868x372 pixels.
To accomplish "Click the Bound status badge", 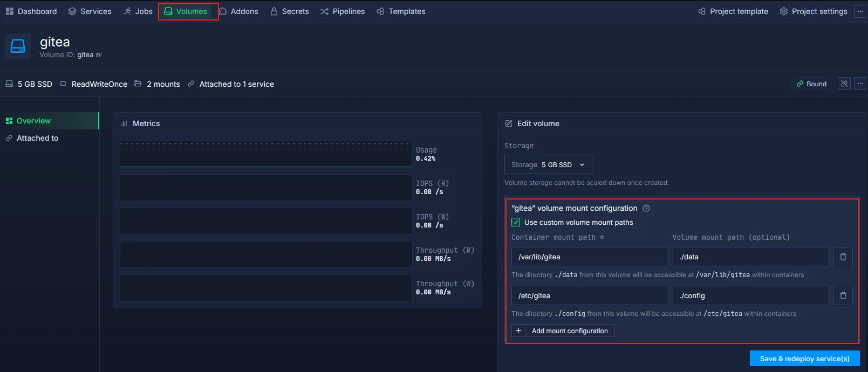I will pyautogui.click(x=812, y=84).
